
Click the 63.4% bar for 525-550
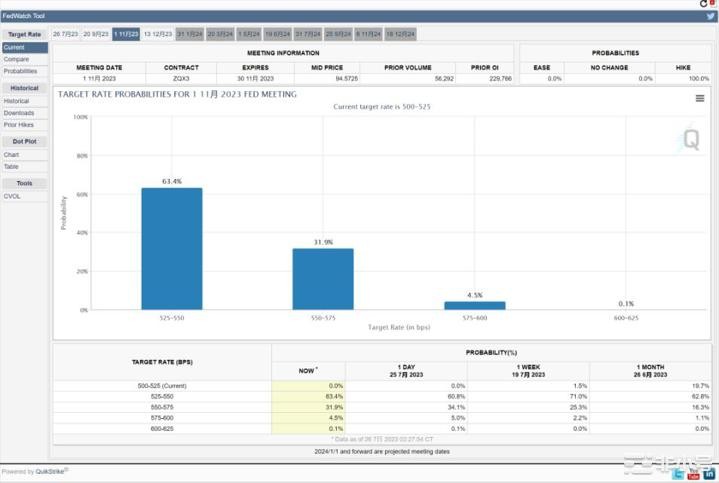pyautogui.click(x=171, y=248)
